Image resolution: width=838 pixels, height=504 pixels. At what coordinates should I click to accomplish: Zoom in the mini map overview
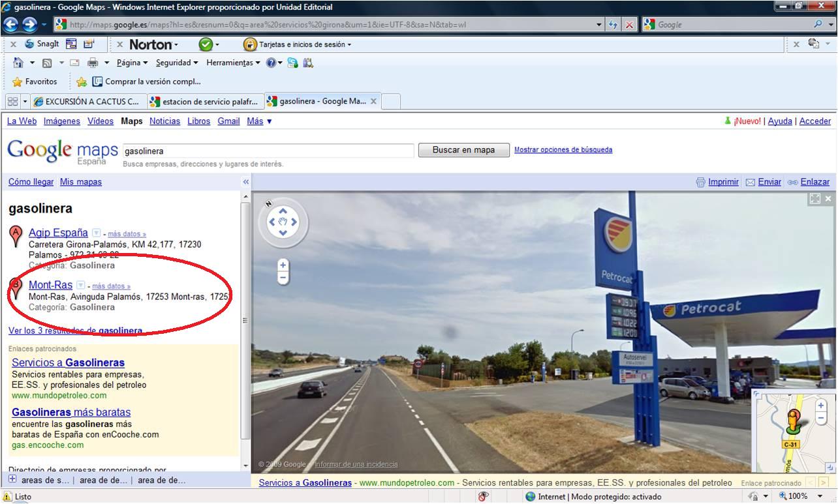[821, 406]
